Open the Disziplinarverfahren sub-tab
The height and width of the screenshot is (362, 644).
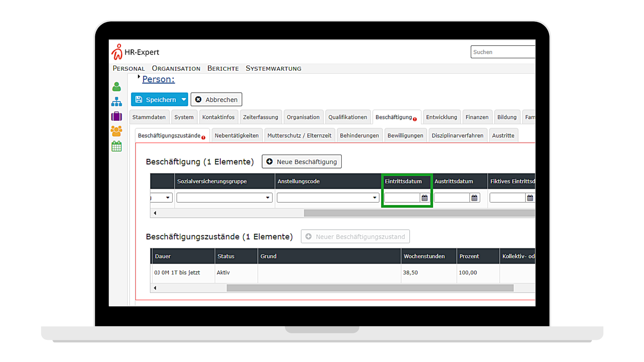[458, 135]
